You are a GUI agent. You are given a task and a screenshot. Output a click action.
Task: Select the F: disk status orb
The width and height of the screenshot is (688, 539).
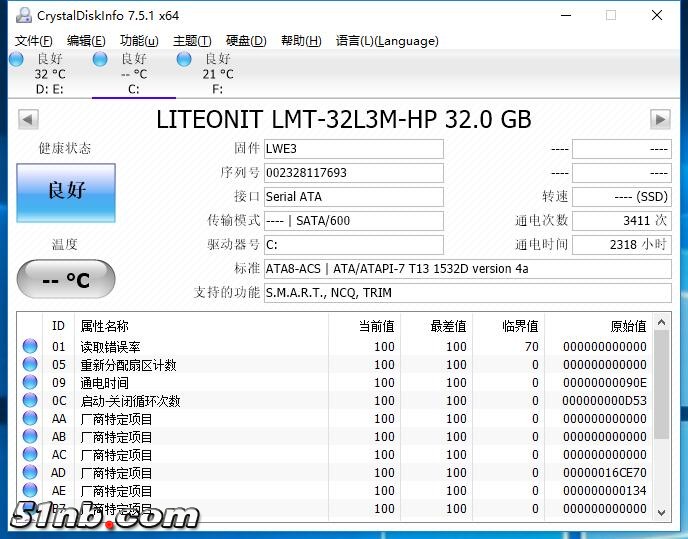(184, 59)
